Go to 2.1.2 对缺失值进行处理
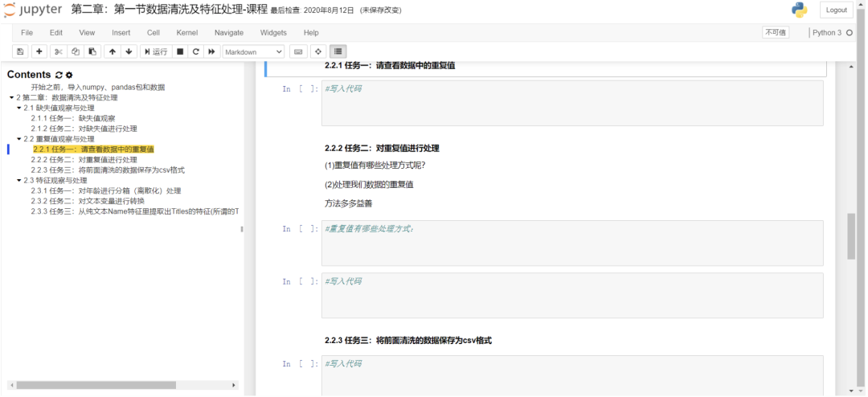 (84, 129)
